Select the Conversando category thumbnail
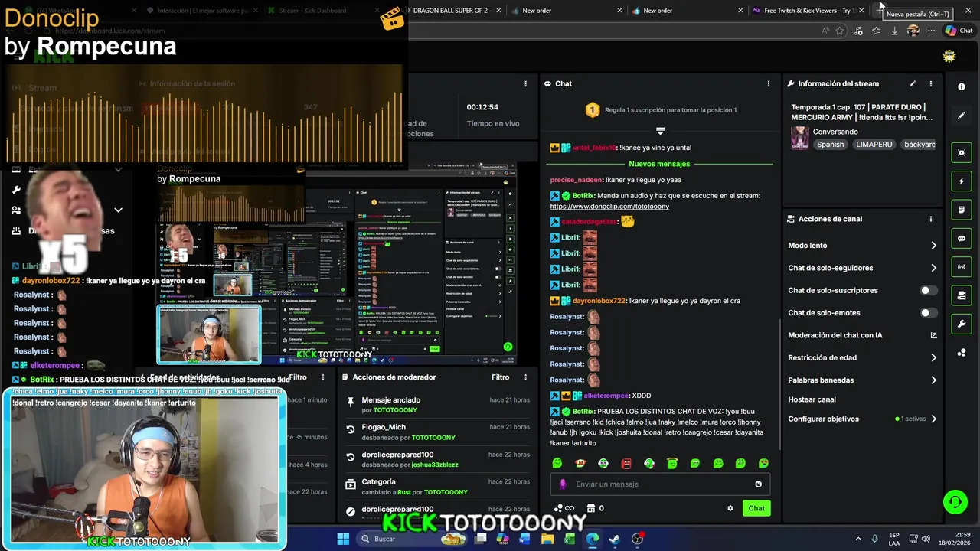Viewport: 980px width, 551px height. [800, 138]
